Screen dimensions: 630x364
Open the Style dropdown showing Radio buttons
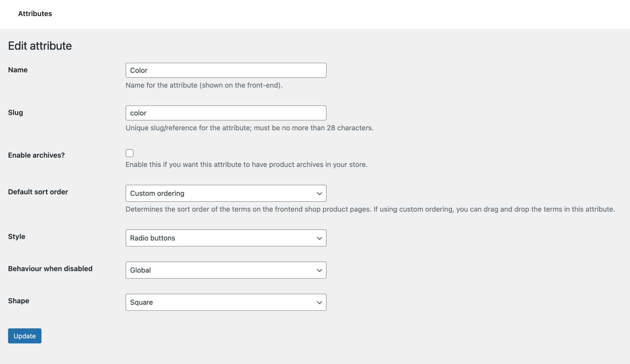coord(226,238)
